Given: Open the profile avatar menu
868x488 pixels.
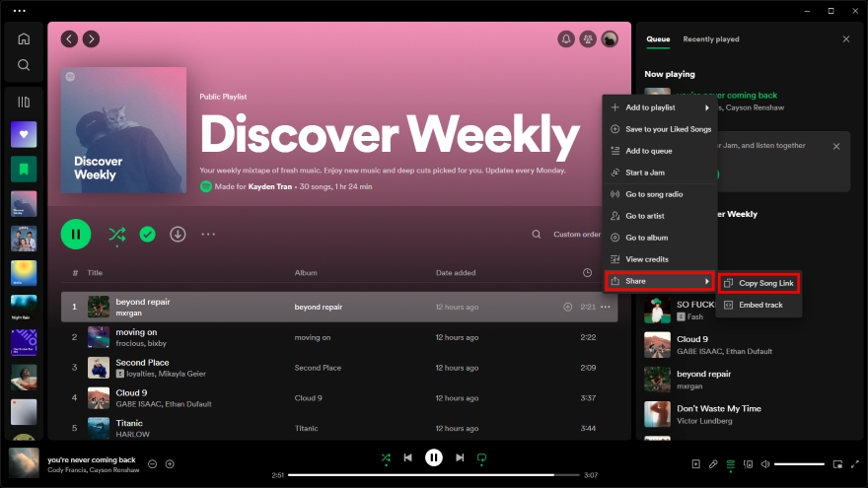Looking at the screenshot, I should point(610,38).
